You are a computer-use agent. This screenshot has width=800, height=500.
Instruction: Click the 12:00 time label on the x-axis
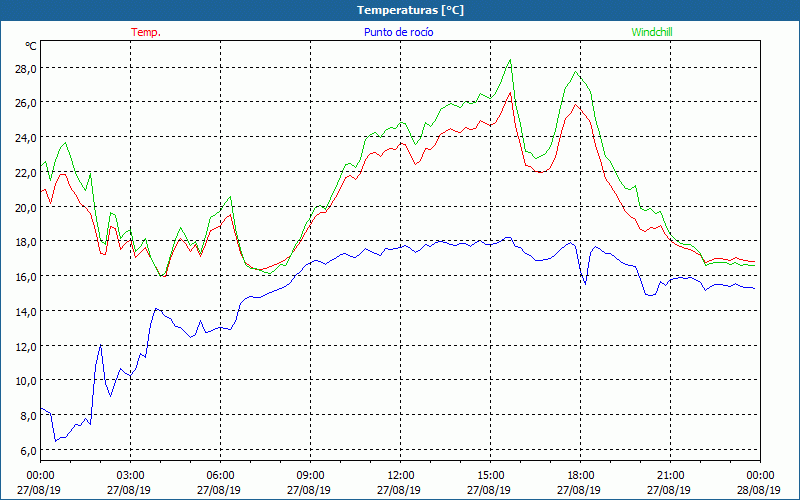[401, 476]
